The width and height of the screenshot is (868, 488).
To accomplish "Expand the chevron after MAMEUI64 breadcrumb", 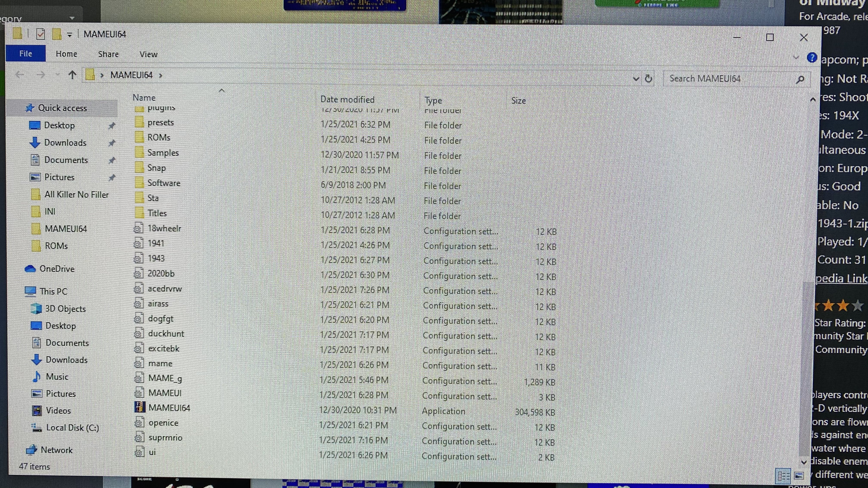I will pyautogui.click(x=161, y=76).
